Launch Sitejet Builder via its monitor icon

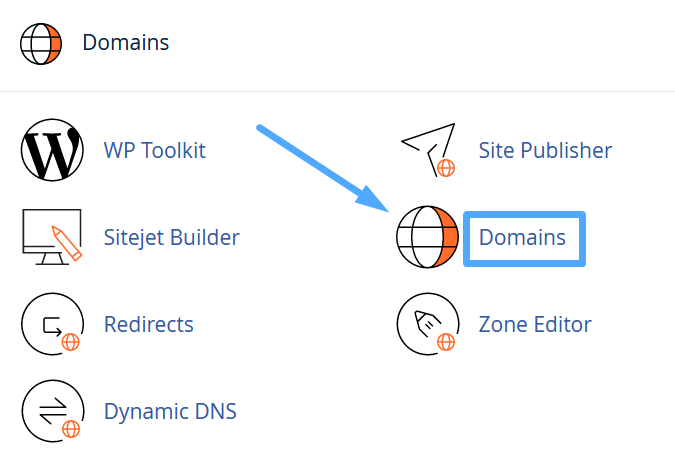(52, 238)
